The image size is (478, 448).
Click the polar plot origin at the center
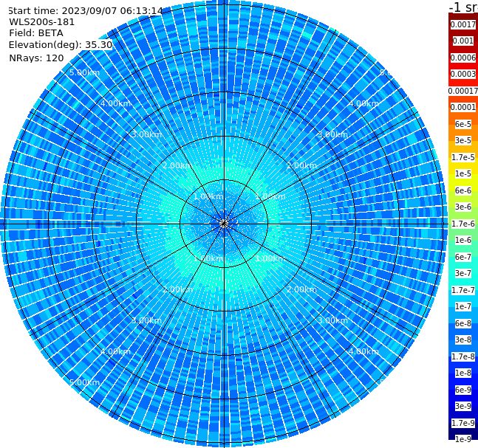224,224
